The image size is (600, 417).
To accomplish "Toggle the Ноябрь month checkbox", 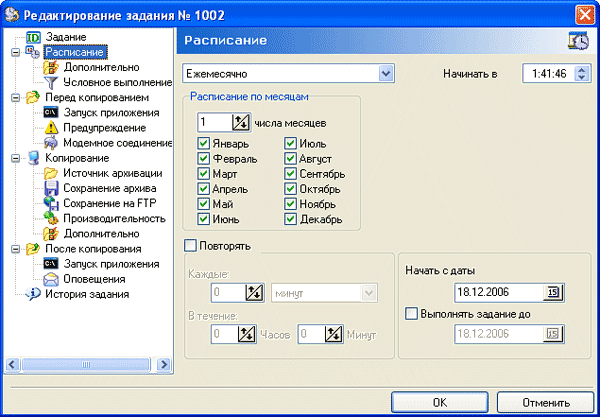I will [x=290, y=204].
